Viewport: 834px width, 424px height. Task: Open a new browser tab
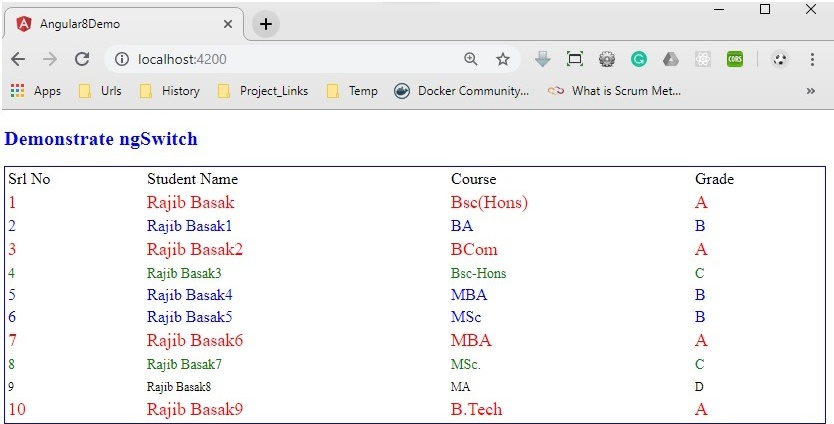click(266, 24)
